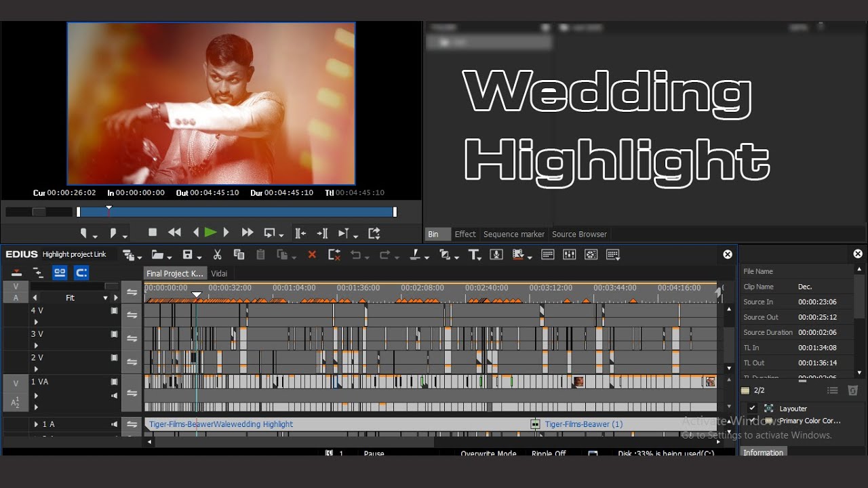Move to next edit point

point(323,233)
